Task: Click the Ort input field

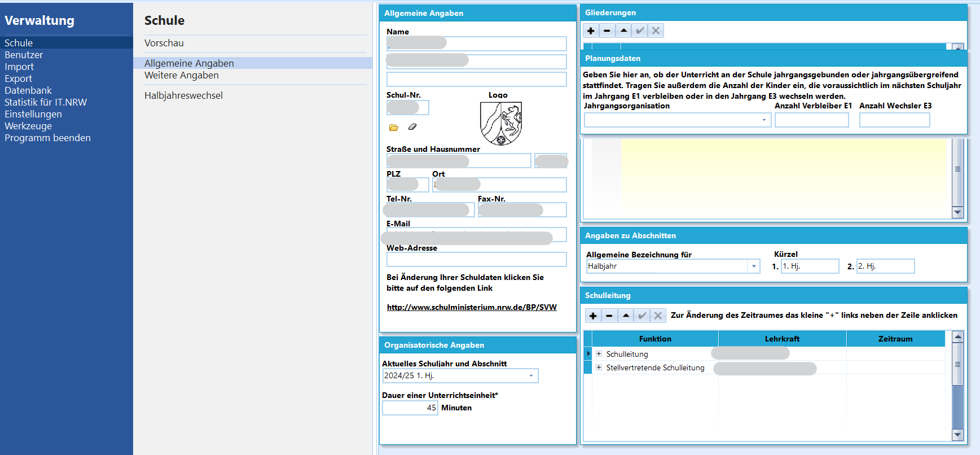Action: click(499, 185)
